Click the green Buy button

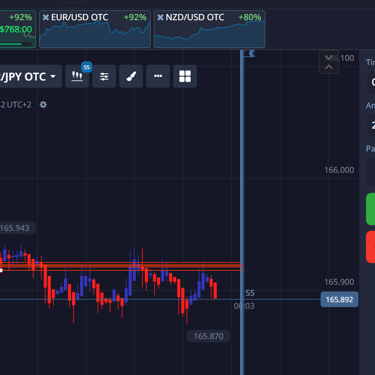coord(370,209)
